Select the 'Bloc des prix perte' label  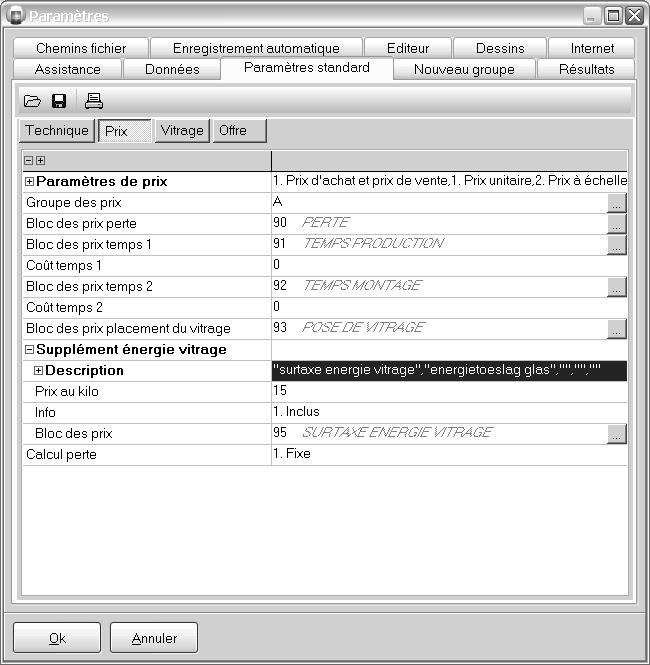[x=81, y=224]
